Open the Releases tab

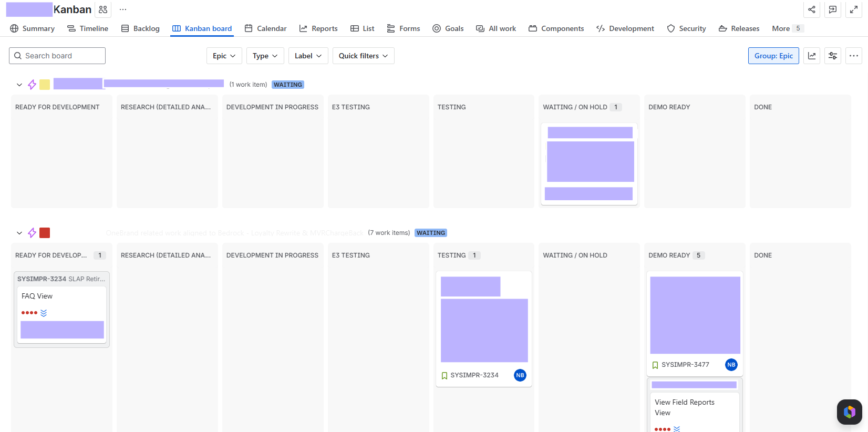739,28
